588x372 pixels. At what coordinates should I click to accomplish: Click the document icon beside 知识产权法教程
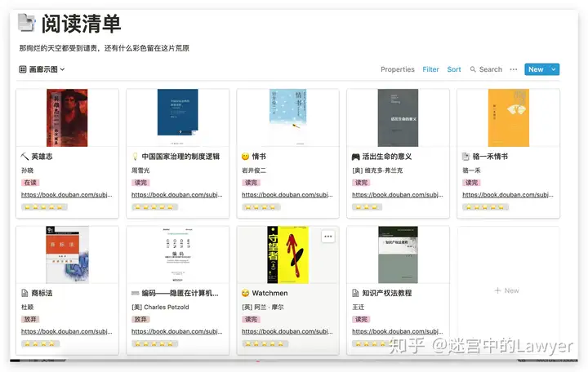point(355,293)
